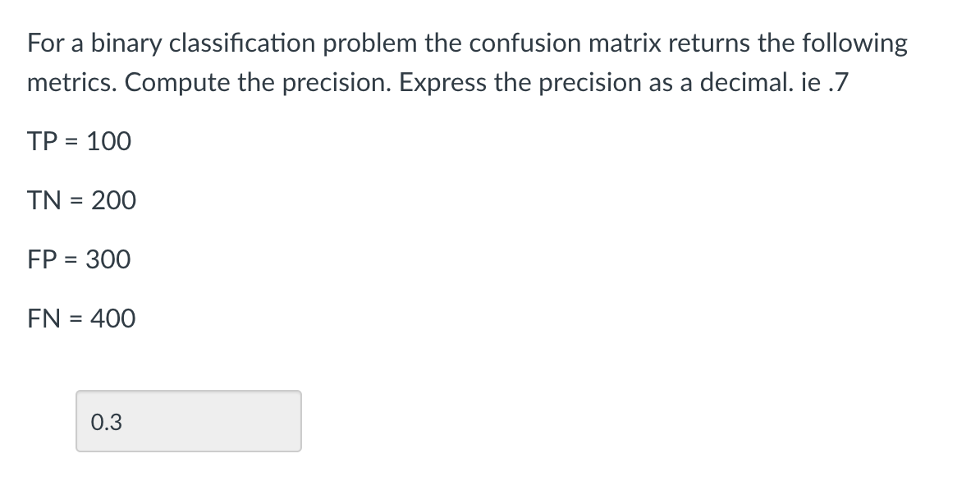Click the answer input field containing 0.3

(x=189, y=420)
